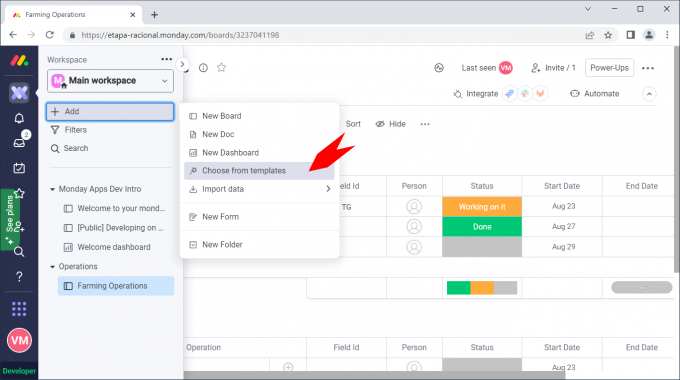This screenshot has height=380, width=680.
Task: Open the help question mark icon
Action: coord(19,276)
